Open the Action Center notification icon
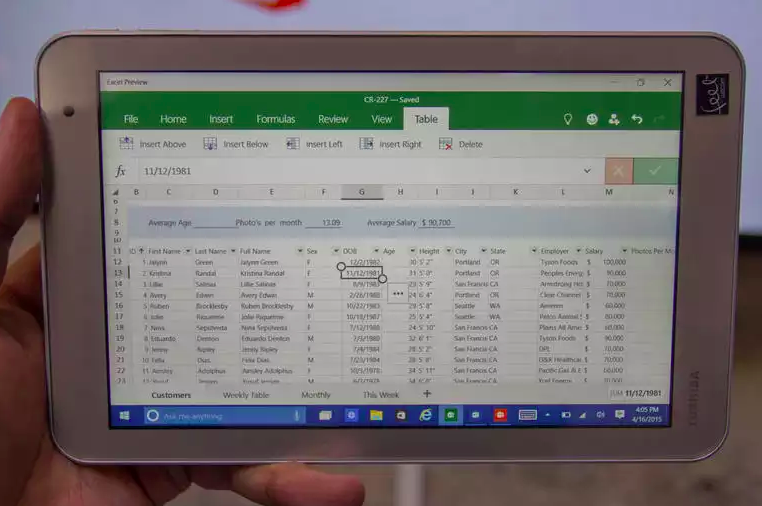The image size is (762, 506). [x=619, y=415]
